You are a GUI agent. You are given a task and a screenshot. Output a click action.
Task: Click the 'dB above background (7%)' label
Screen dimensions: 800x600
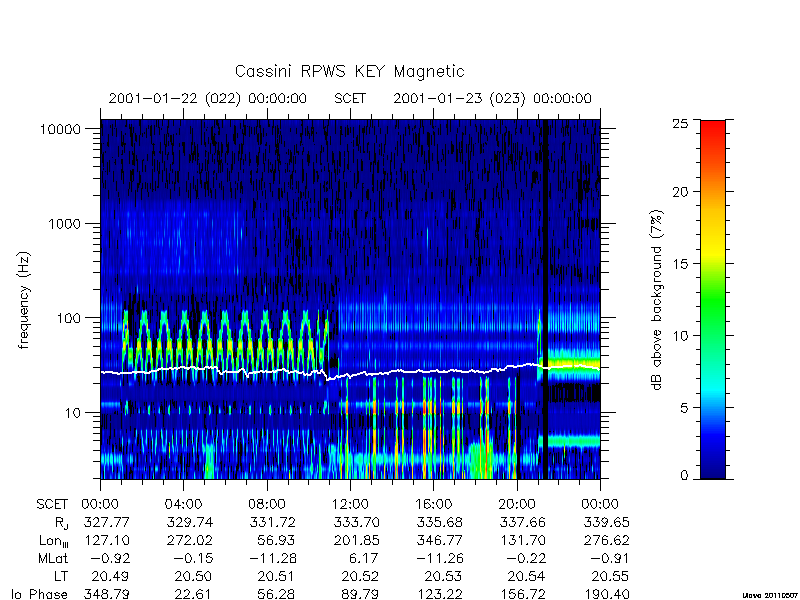(x=658, y=300)
